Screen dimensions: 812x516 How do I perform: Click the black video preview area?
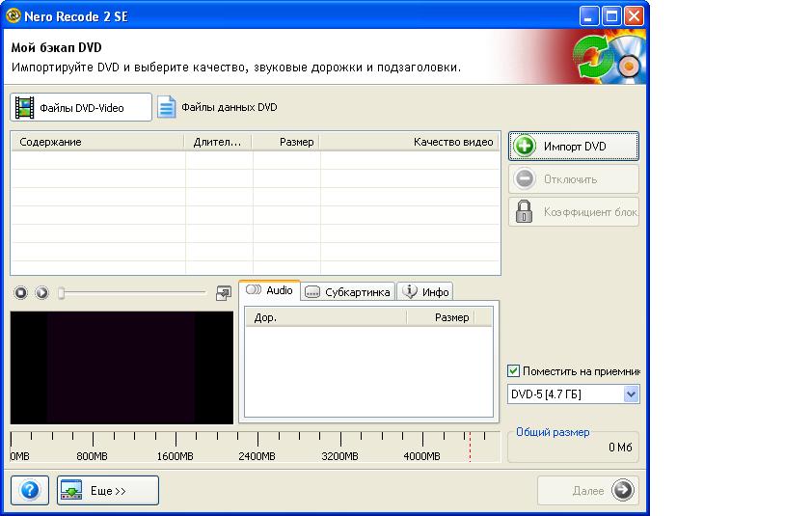[x=122, y=367]
